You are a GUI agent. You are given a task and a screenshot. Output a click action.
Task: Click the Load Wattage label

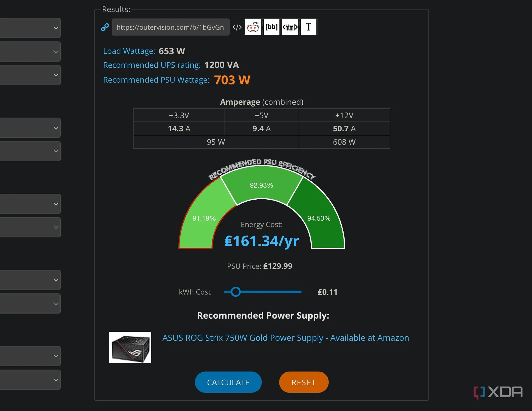pos(129,51)
